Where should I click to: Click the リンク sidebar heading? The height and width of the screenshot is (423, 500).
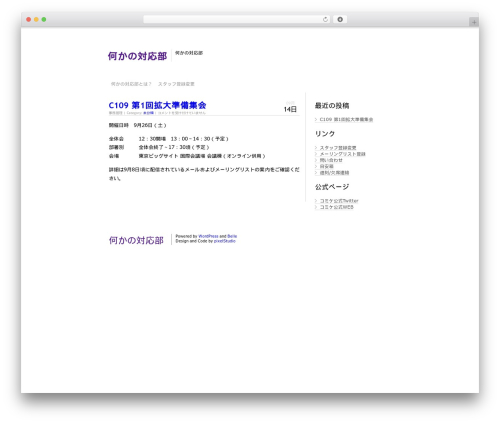click(x=325, y=134)
